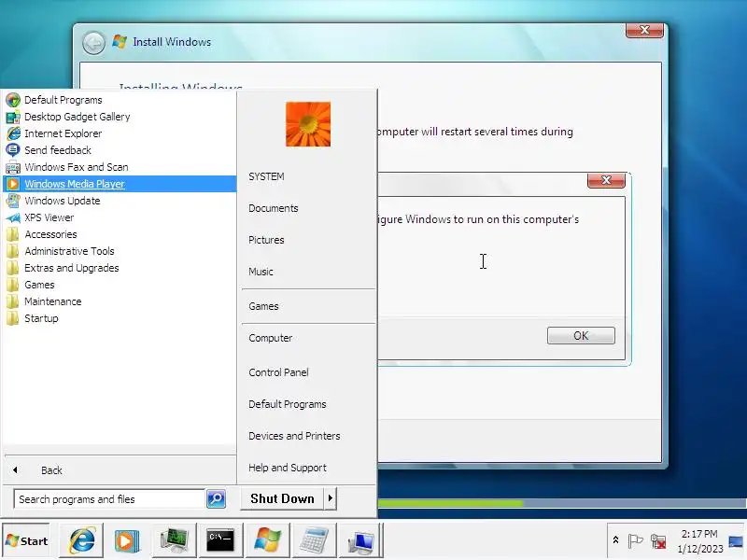Viewport: 747px width, 560px height.
Task: Click OK in the setup dialog
Action: click(581, 336)
